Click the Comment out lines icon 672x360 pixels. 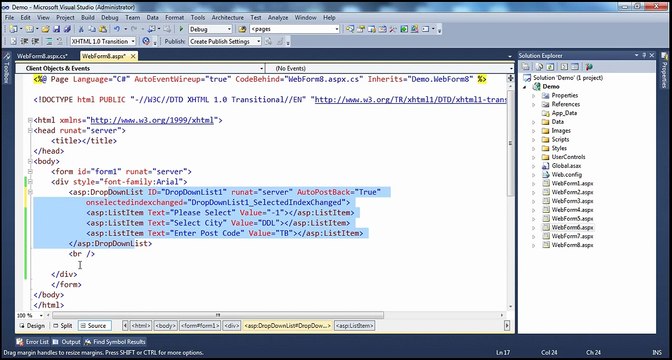48,41
